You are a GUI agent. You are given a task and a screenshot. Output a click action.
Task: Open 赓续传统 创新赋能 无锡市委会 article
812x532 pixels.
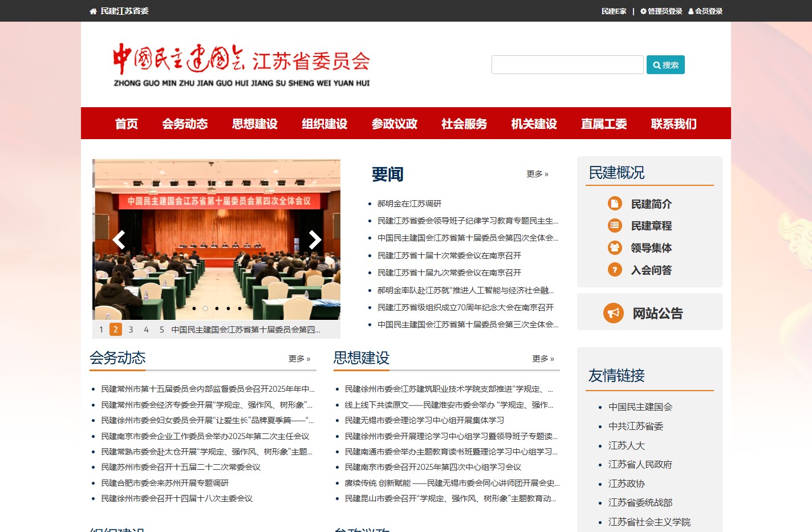pyautogui.click(x=452, y=483)
